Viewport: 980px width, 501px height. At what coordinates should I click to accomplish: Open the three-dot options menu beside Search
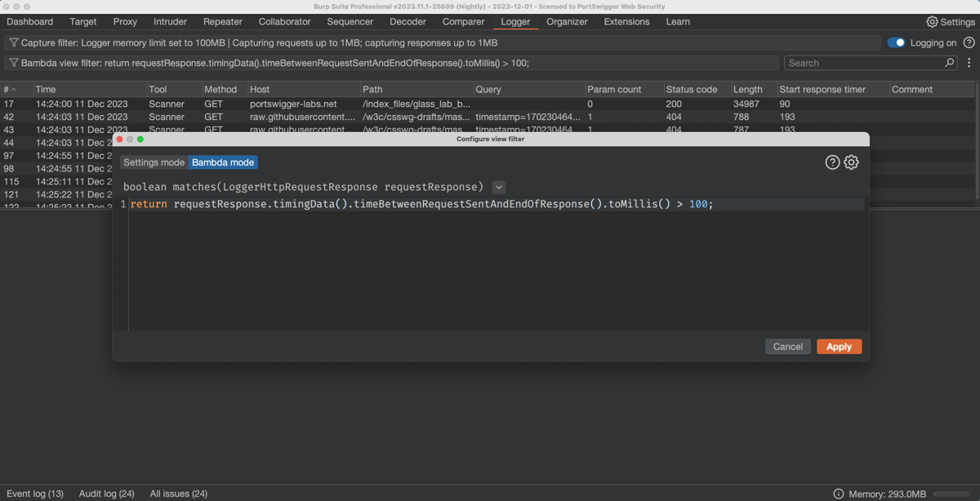point(969,63)
